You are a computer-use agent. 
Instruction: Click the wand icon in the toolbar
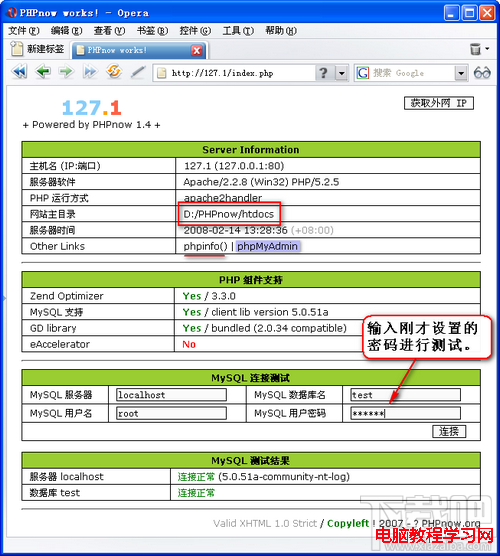(138, 72)
